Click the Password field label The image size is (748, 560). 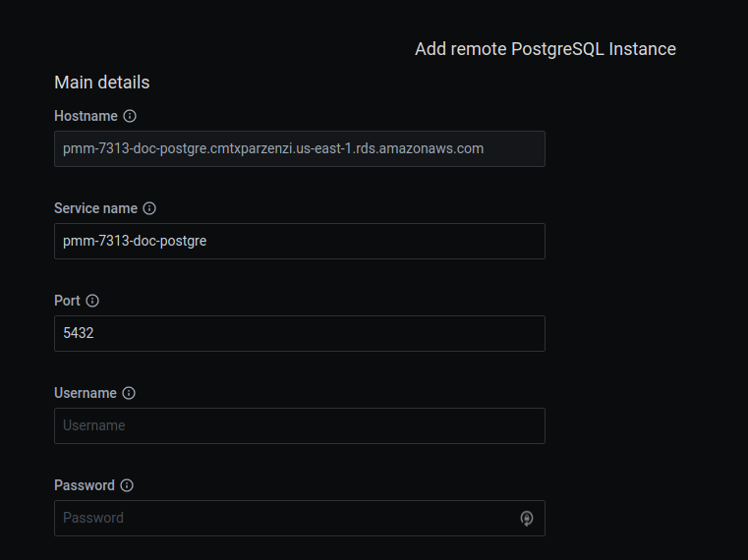(x=85, y=485)
